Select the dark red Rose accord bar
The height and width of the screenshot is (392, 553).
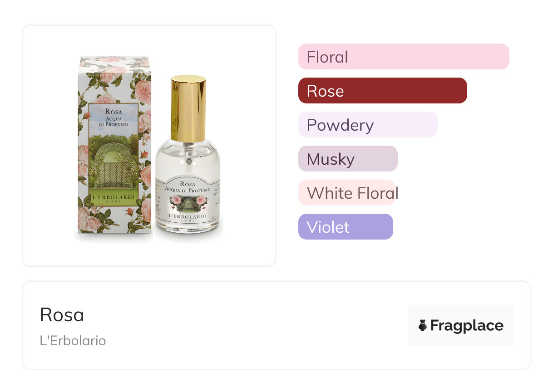pyautogui.click(x=383, y=91)
